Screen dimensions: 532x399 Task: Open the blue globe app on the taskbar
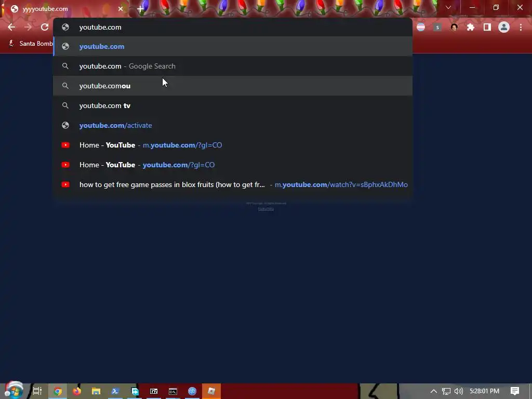[192, 391]
